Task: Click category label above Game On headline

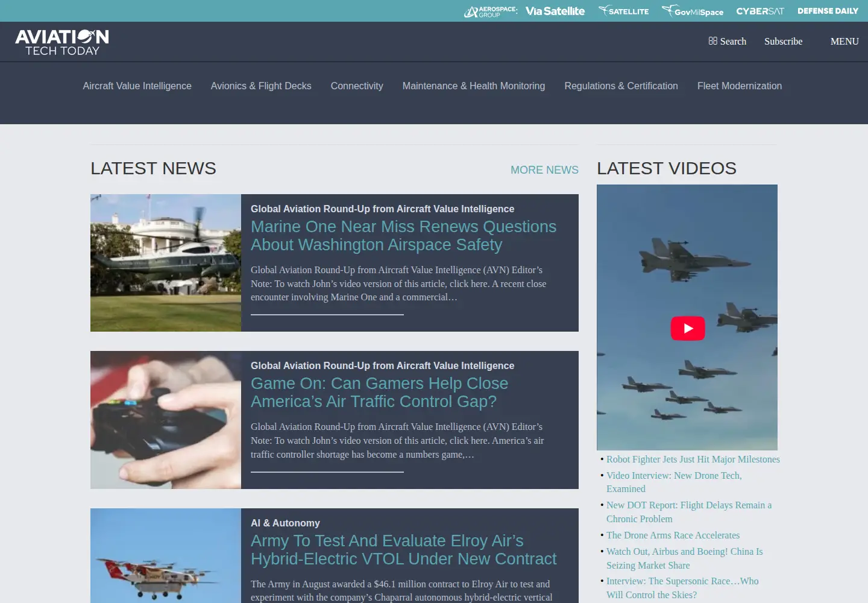Action: coord(382,365)
